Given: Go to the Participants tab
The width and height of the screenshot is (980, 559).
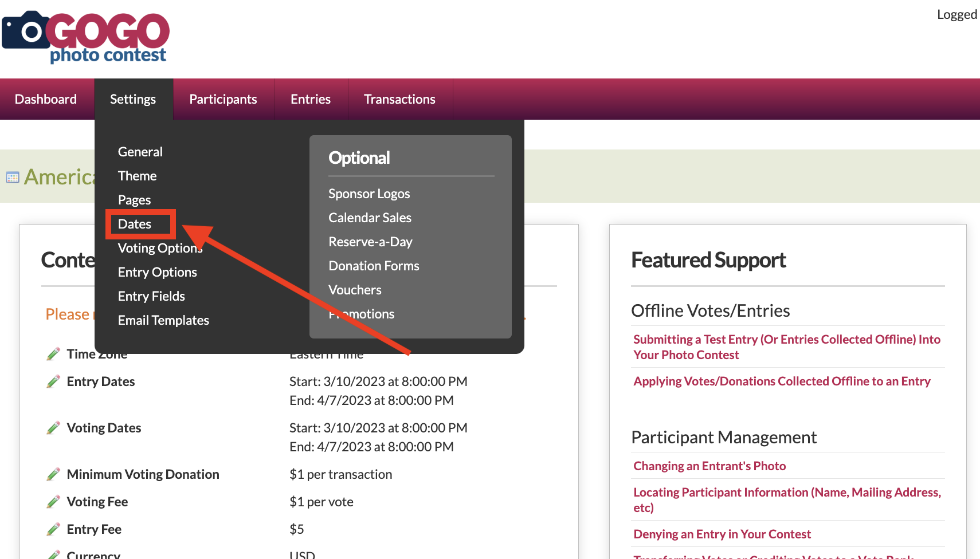Looking at the screenshot, I should (223, 99).
